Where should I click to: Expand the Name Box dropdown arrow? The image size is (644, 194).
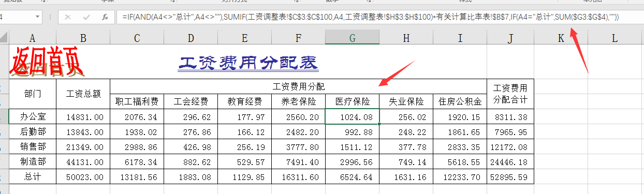tap(38, 17)
